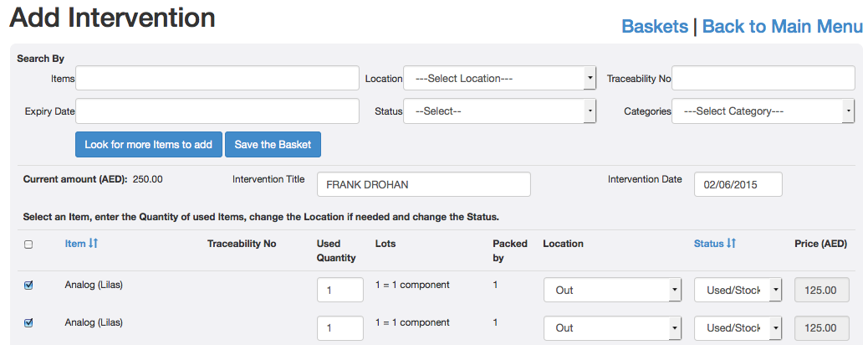This screenshot has height=345, width=868.
Task: Click Look for more Items to add
Action: click(x=148, y=145)
